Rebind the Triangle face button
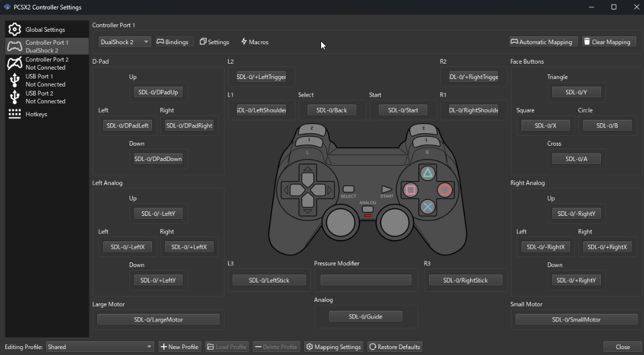The image size is (644, 355). tap(576, 92)
